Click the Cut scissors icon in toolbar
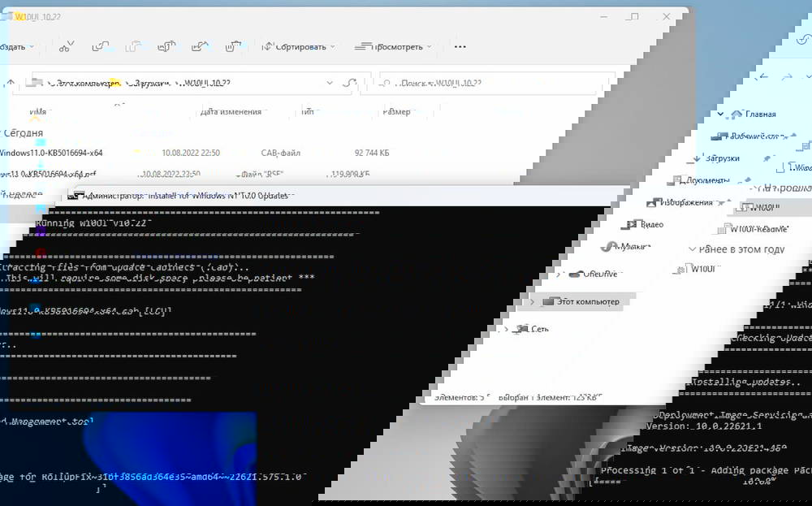This screenshot has width=812, height=506. [x=67, y=46]
